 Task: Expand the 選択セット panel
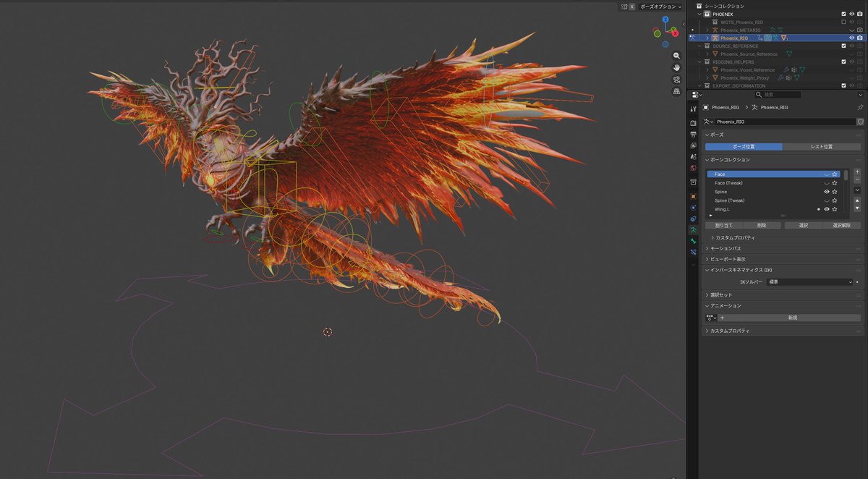[707, 294]
